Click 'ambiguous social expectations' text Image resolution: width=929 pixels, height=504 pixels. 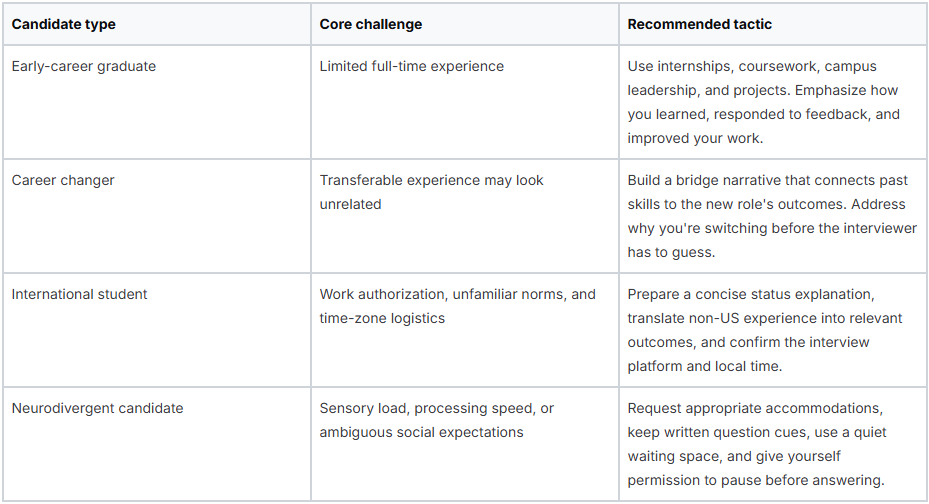[421, 433]
